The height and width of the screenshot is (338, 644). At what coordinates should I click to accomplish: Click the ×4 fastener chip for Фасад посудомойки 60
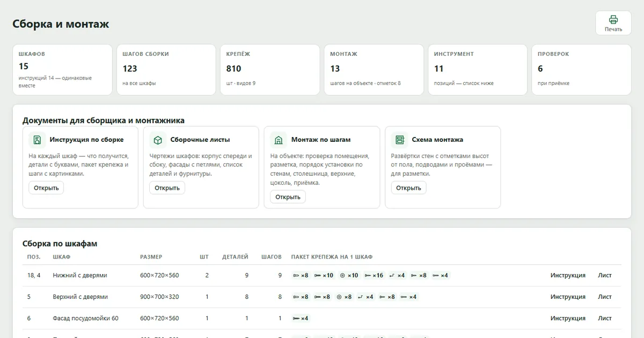301,318
